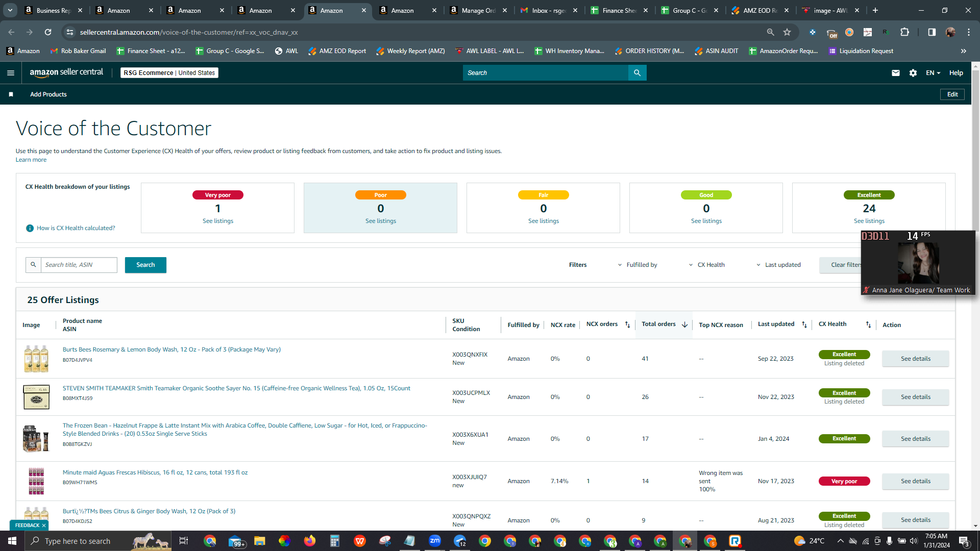Click the Add Products link
The width and height of the screenshot is (980, 551).
point(48,94)
